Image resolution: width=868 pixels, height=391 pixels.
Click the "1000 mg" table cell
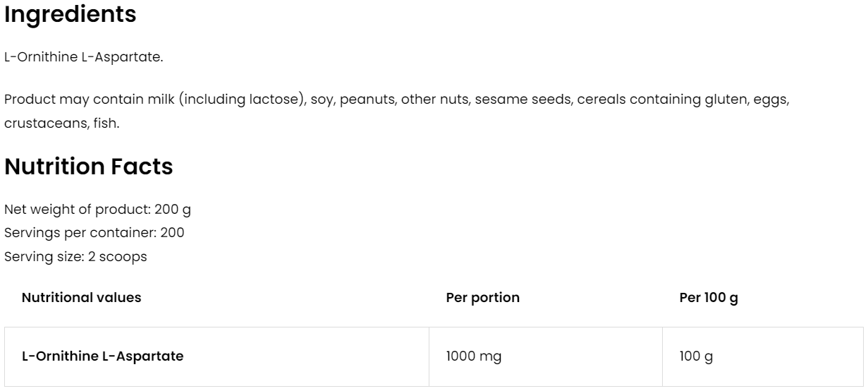pyautogui.click(x=474, y=356)
